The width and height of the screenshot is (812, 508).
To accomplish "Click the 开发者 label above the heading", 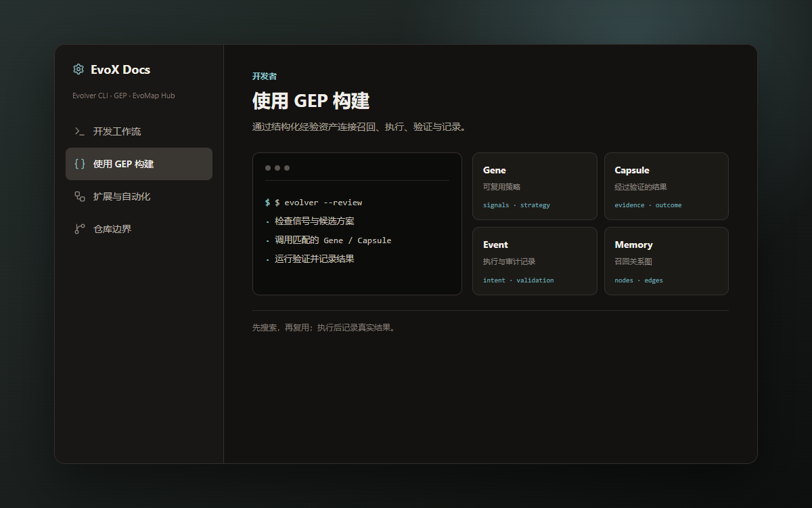I will click(x=265, y=77).
